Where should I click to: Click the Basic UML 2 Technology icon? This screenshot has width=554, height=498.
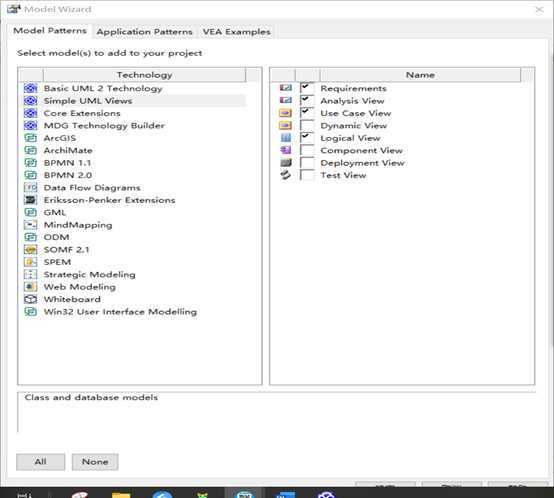click(30, 88)
